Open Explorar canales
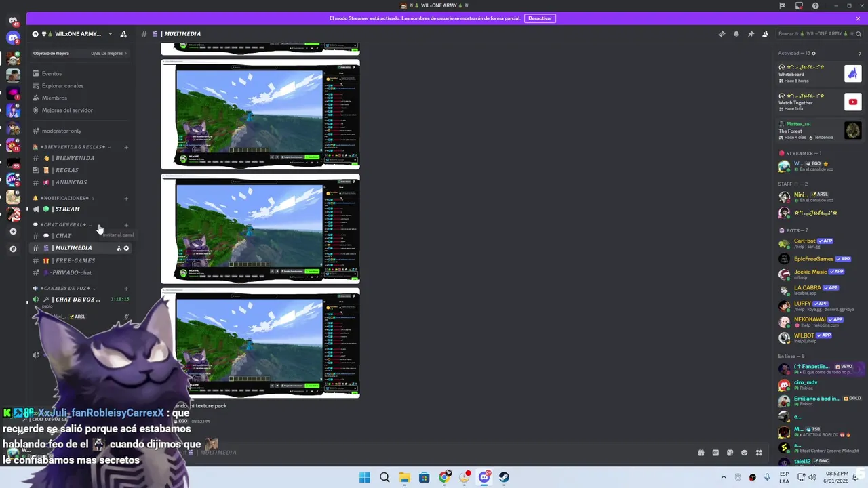 point(80,85)
